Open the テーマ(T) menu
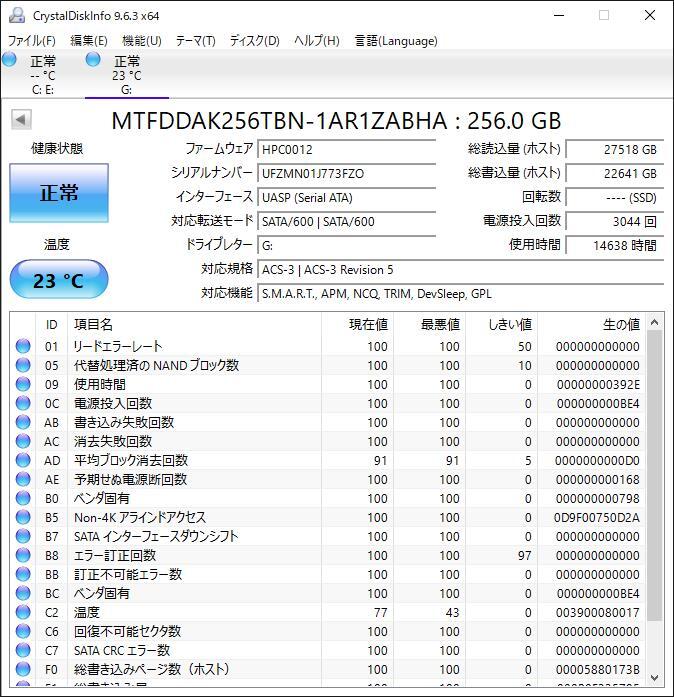 point(196,41)
